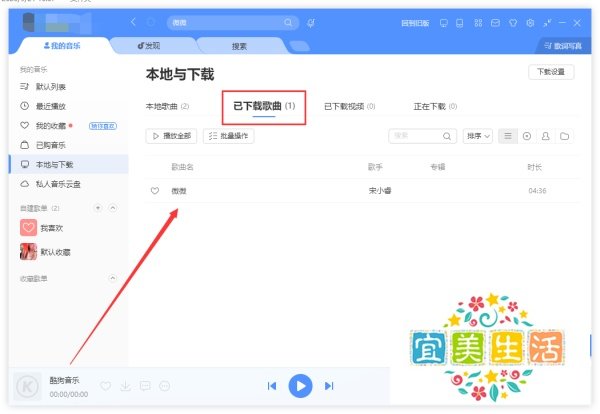Favorite the song 微微 with its heart icon
Viewport: 600px width, 414px height.
click(155, 191)
